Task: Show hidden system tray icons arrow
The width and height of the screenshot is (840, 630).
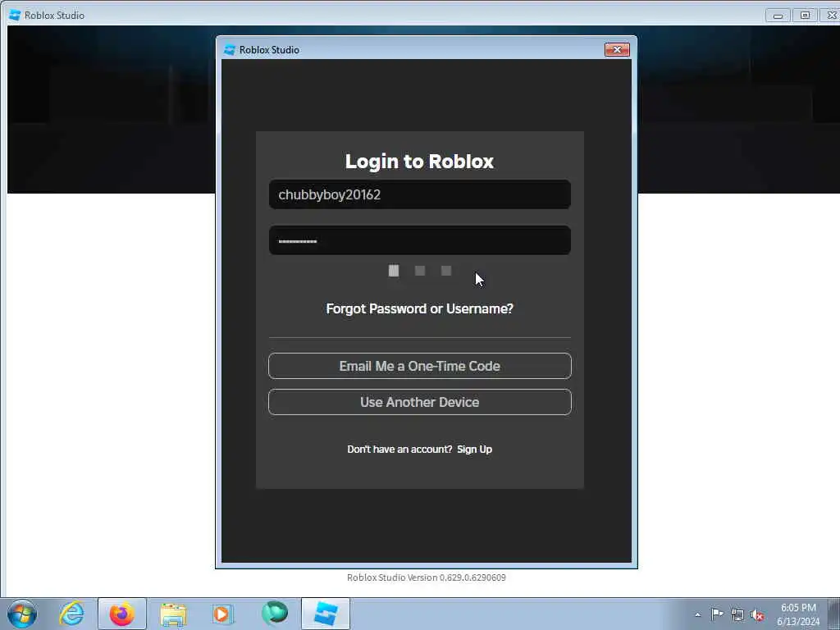Action: [697, 614]
